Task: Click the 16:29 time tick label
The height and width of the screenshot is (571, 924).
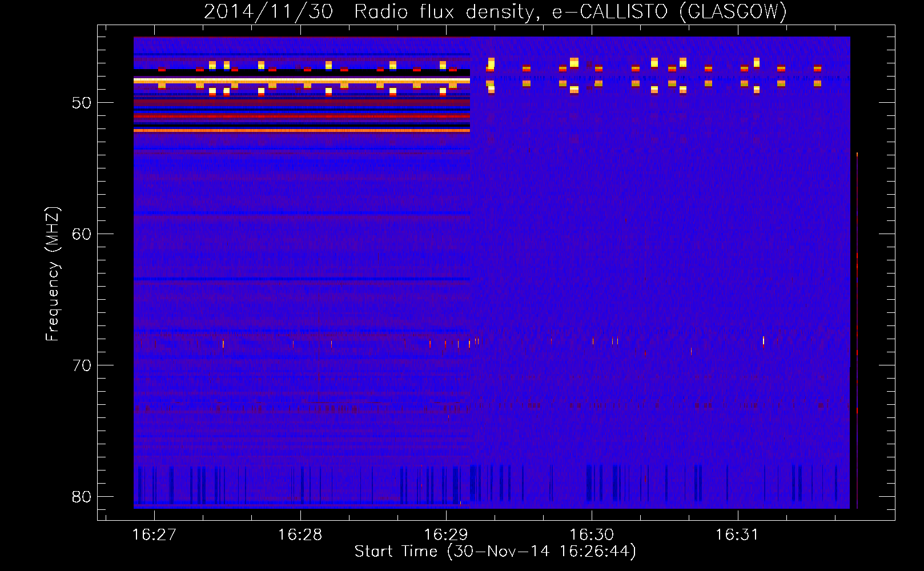Action: tap(446, 535)
